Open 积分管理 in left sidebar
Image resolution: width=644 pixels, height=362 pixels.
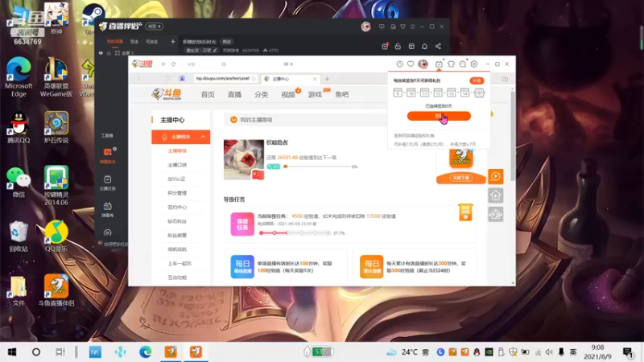[177, 193]
